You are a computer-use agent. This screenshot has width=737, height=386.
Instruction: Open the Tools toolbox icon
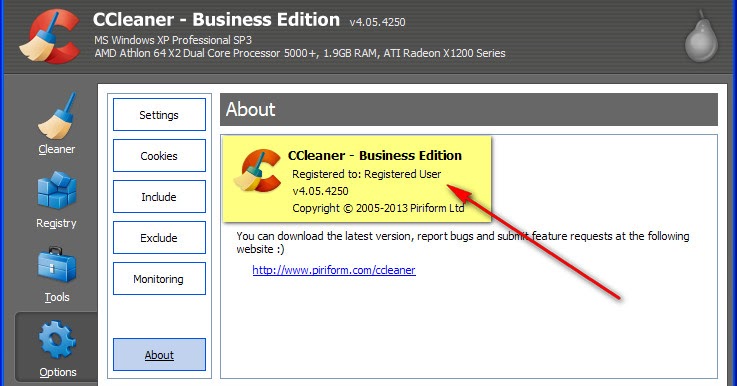(56, 265)
